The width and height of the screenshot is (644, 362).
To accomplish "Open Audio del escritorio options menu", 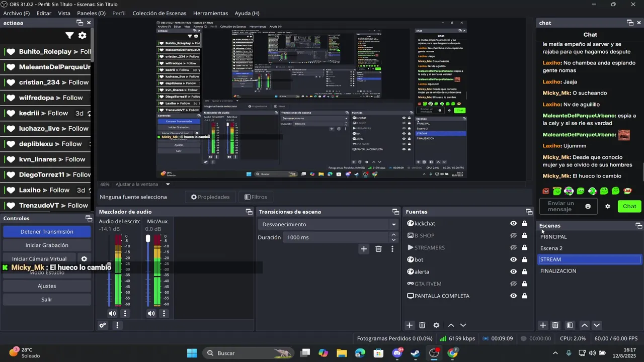I will pos(125,313).
